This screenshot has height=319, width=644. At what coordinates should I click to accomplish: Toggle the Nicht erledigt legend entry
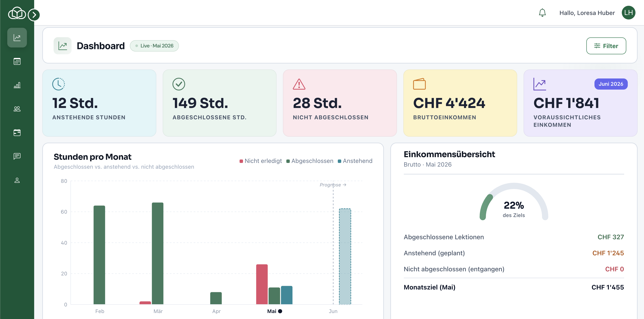point(261,161)
